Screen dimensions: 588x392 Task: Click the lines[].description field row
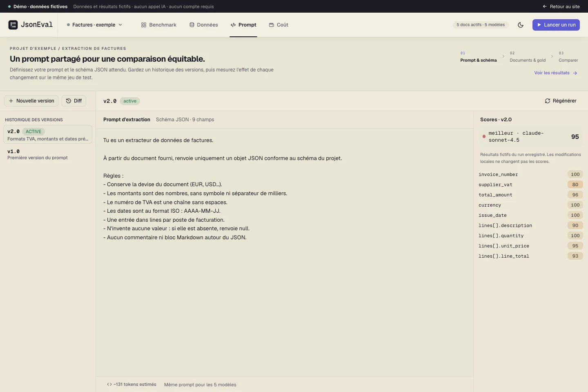click(531, 225)
